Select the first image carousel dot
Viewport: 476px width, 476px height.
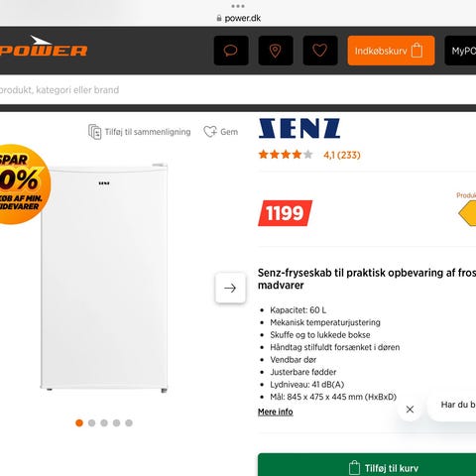click(x=79, y=422)
